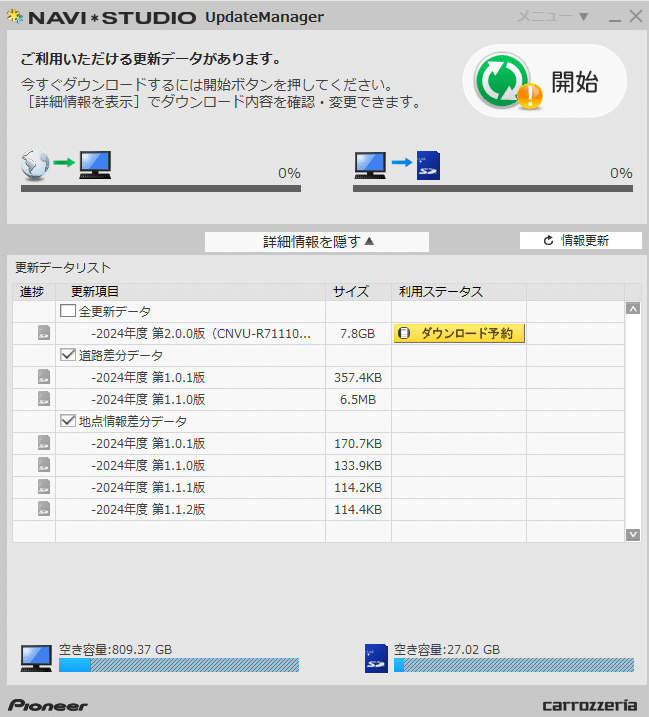Select 全更新データ row label
The height and width of the screenshot is (717, 649).
point(115,311)
